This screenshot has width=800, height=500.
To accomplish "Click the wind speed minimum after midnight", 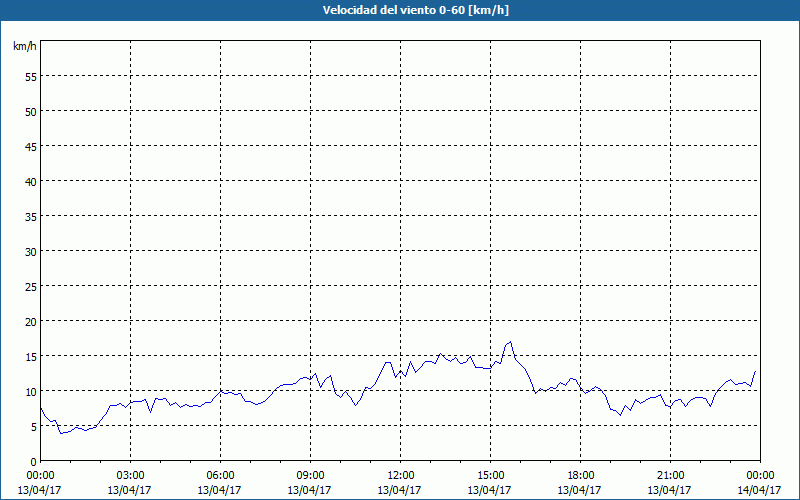I will click(x=61, y=433).
